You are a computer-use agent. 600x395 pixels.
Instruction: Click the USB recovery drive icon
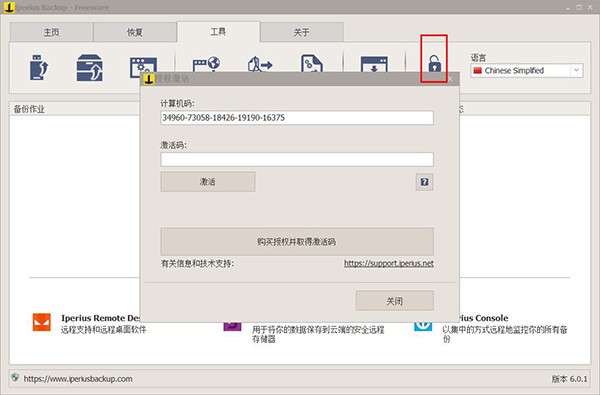(x=39, y=67)
